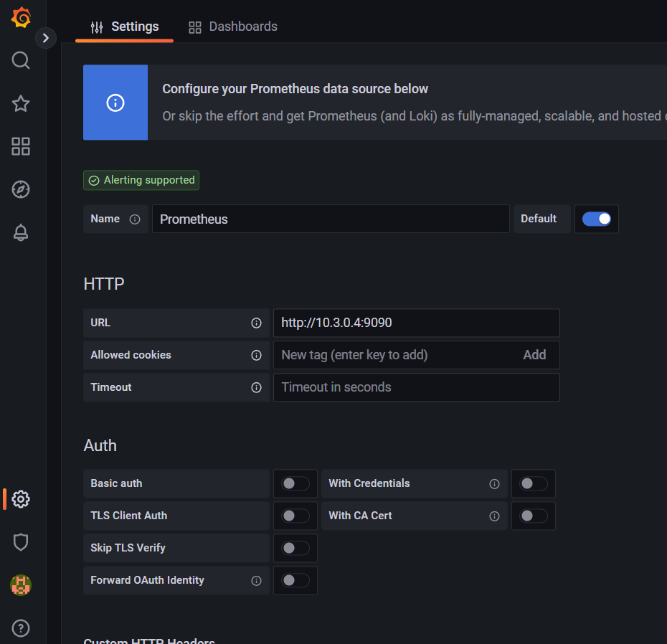Open the Search sidebar icon

[21, 60]
